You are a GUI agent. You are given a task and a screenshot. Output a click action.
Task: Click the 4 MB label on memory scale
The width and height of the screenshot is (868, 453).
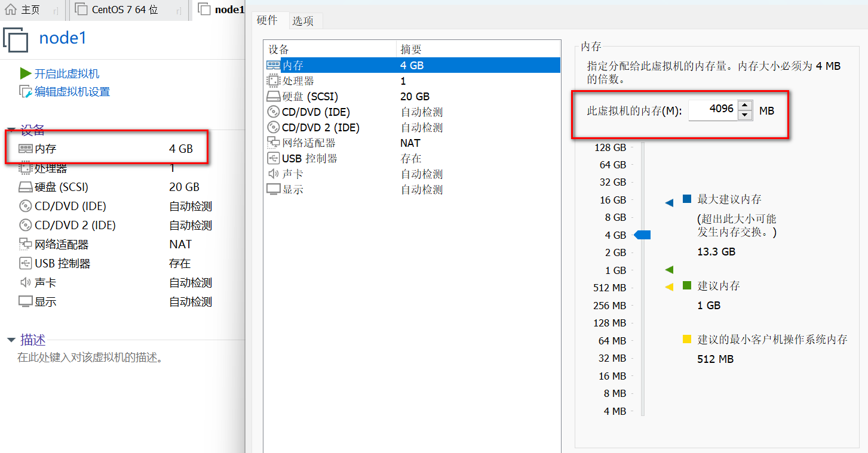[615, 411]
